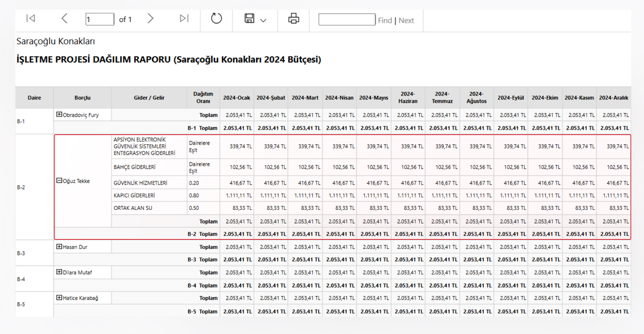The height and width of the screenshot is (334, 644).
Task: Go to the previous report page
Action: [x=64, y=19]
